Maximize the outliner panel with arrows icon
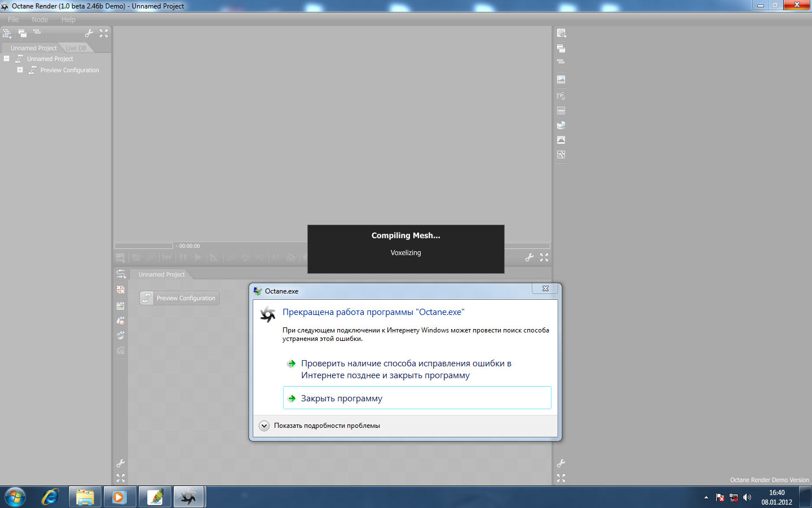 [x=104, y=33]
